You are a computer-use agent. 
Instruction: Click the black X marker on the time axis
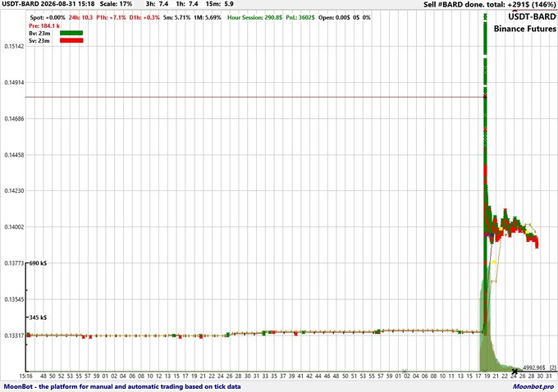pyautogui.click(x=515, y=371)
